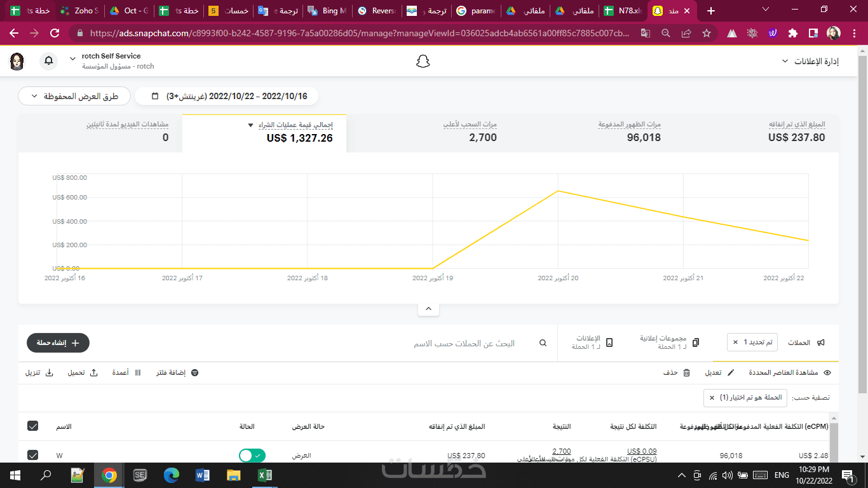Open the ads management (إدارة الإعلانات) dropdown
The height and width of the screenshot is (488, 868).
click(x=810, y=61)
